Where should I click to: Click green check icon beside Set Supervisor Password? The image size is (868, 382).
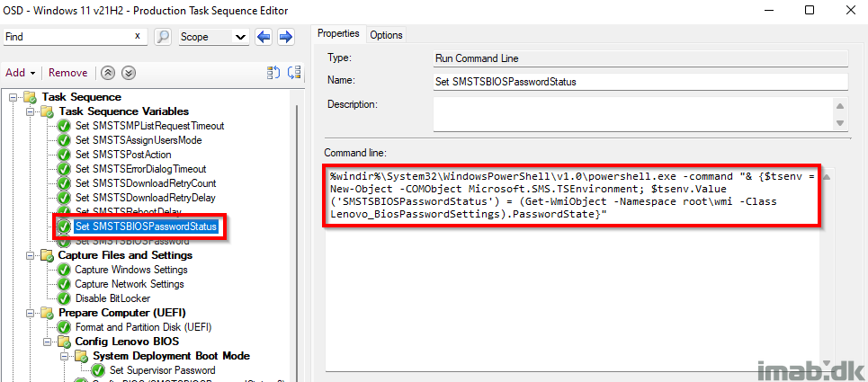point(99,370)
